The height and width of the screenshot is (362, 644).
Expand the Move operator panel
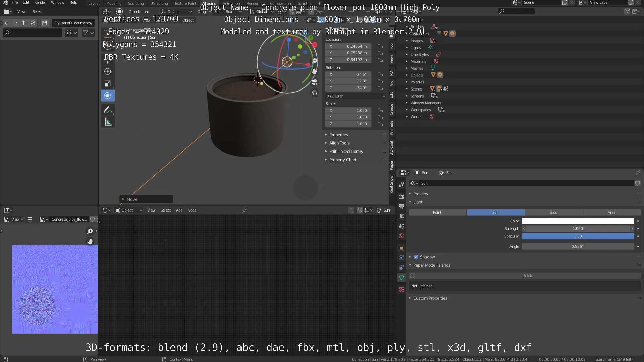[x=146, y=199]
